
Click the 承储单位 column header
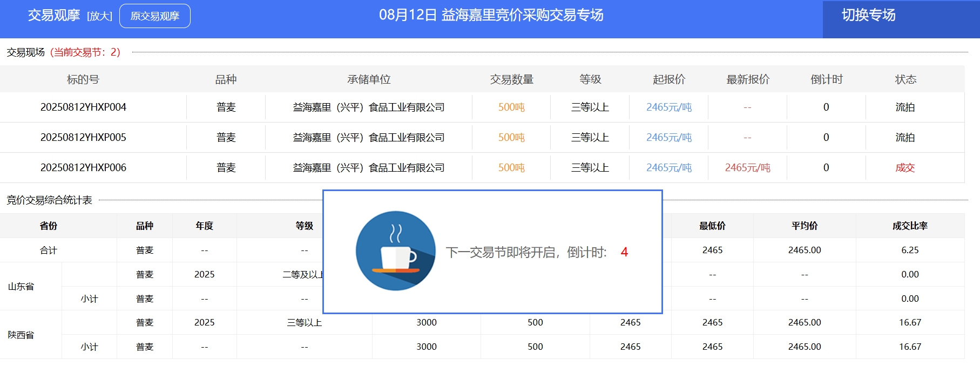click(x=369, y=79)
